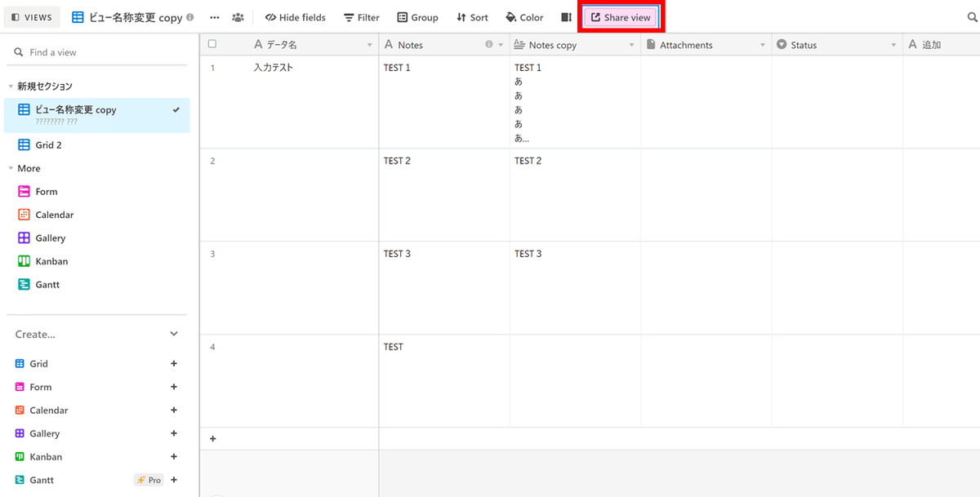This screenshot has height=497, width=980.
Task: Open the Color options
Action: (x=524, y=17)
